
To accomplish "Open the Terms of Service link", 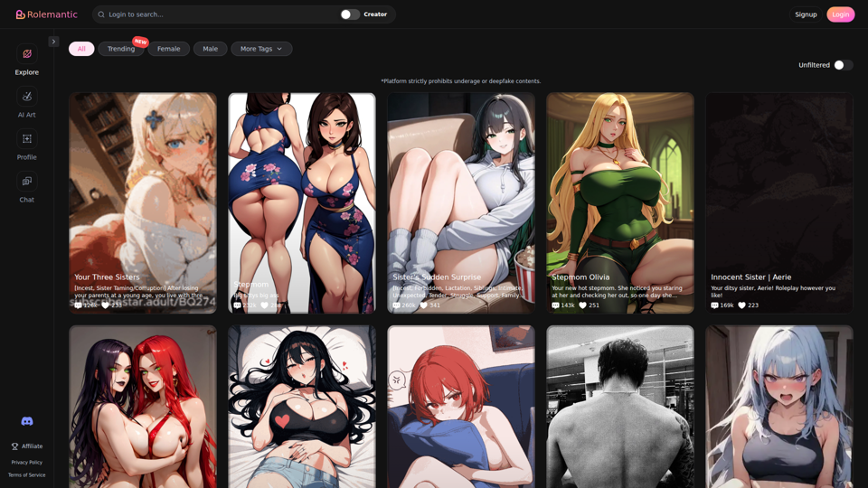I will [26, 475].
